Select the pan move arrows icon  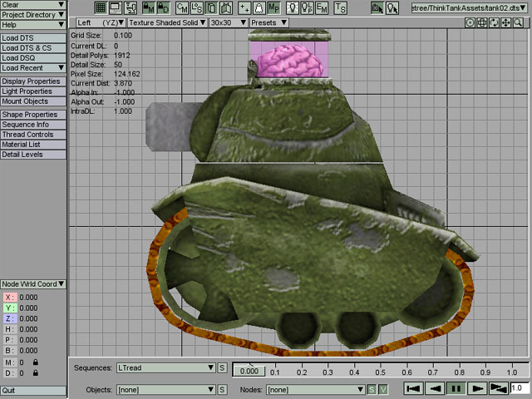506,22
